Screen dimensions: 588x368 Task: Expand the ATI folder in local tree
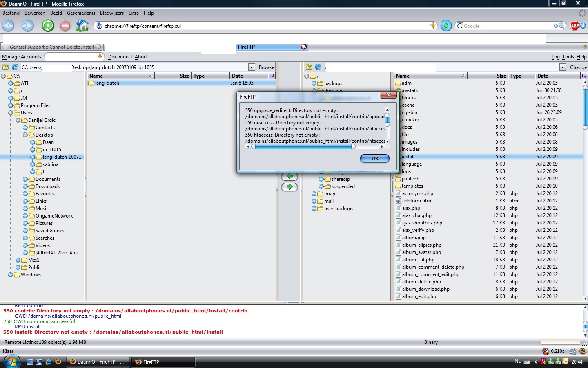coord(11,83)
